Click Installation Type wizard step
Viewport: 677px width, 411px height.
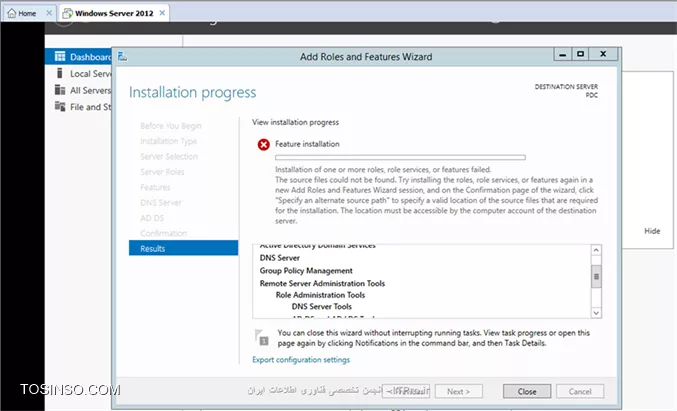[x=168, y=141]
